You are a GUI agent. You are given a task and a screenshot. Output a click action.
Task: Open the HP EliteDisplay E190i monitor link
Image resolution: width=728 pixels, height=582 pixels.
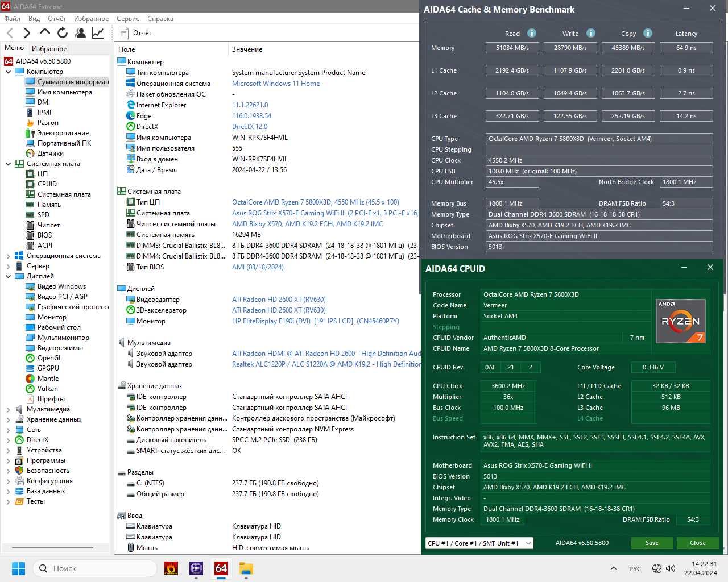click(316, 321)
